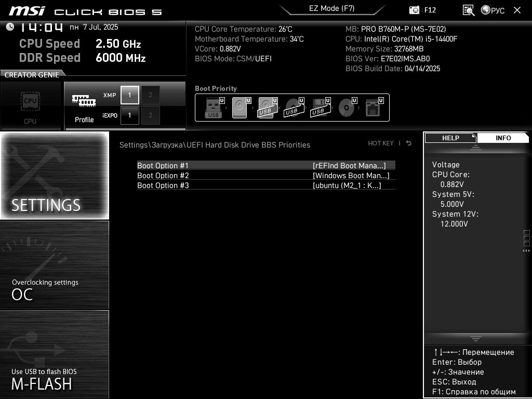
Task: Click the CPU Speed 2.50 GHz value
Action: tap(118, 44)
